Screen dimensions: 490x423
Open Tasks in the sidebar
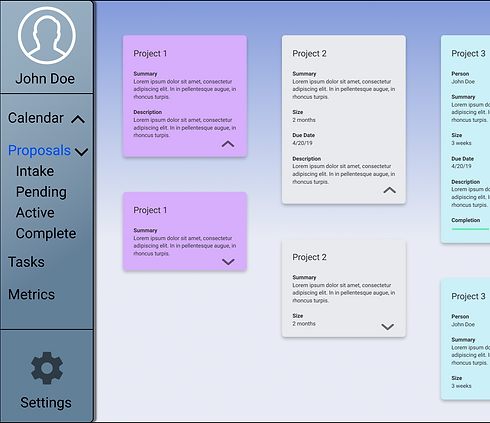26,262
